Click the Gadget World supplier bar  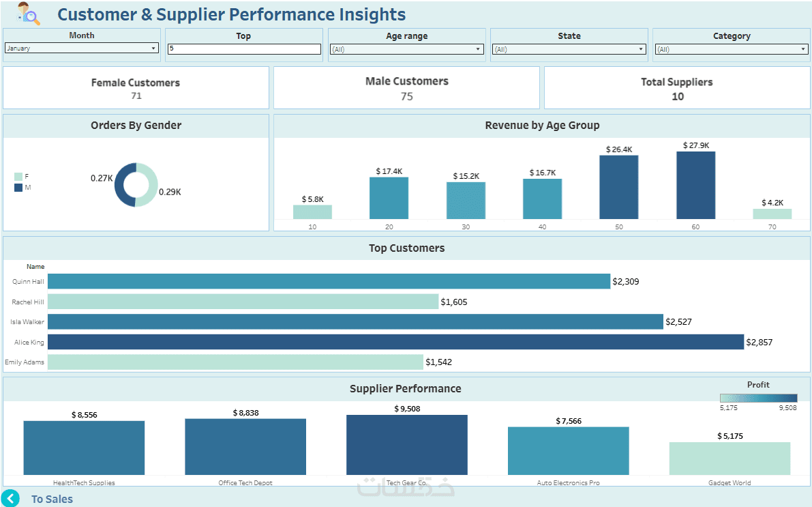tap(730, 458)
